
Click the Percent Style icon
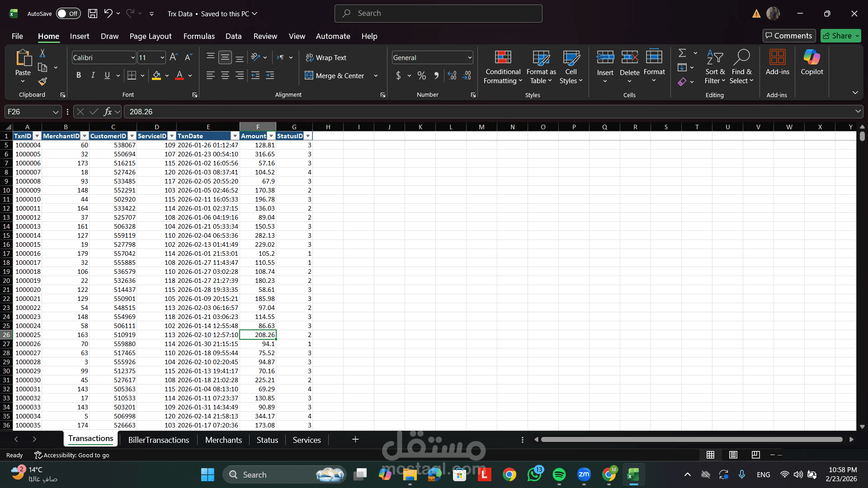click(422, 75)
